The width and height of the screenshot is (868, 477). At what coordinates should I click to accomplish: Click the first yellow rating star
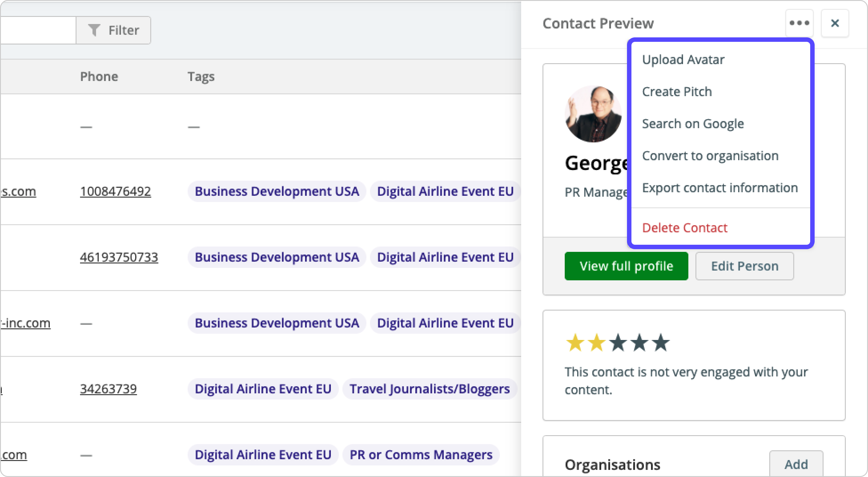pyautogui.click(x=575, y=343)
